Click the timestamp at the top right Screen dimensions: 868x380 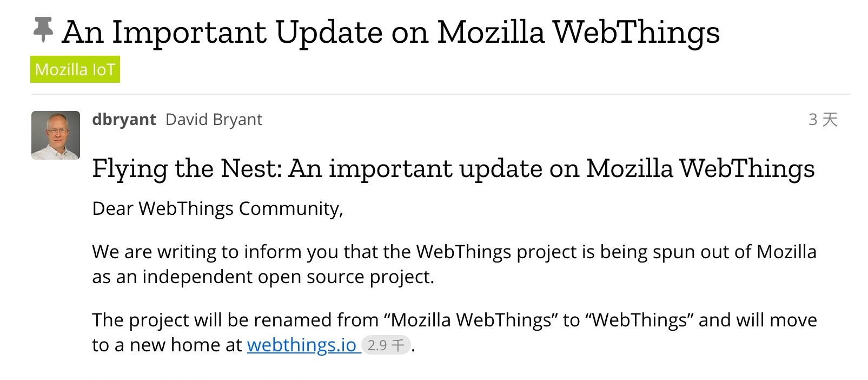[823, 120]
